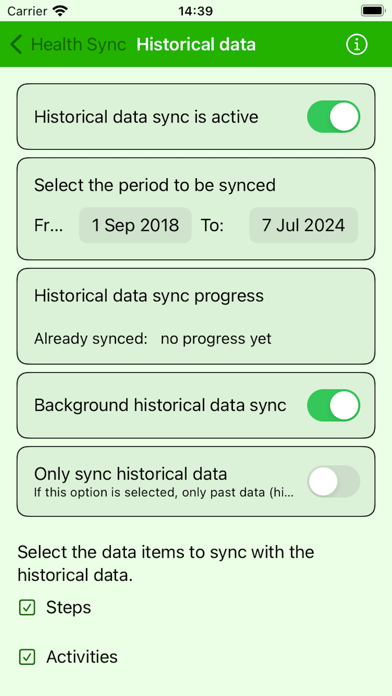
Task: Tap the Historical data title
Action: point(196,45)
